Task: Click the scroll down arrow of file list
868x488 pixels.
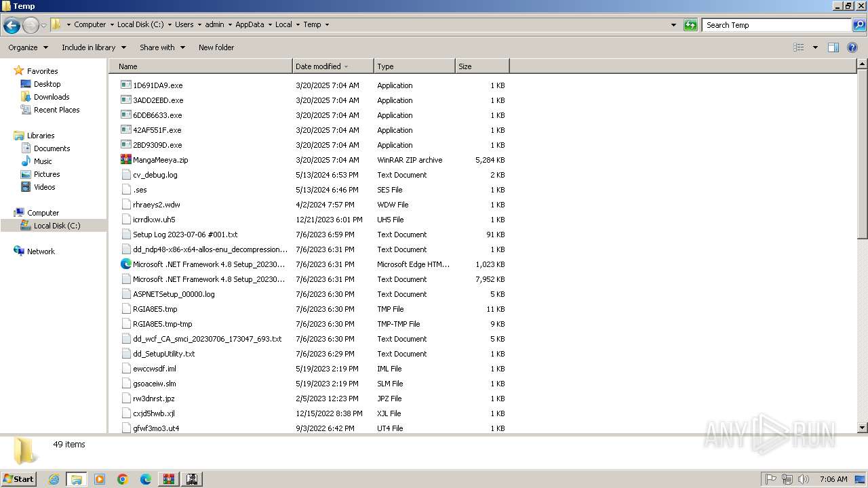Action: coord(862,428)
